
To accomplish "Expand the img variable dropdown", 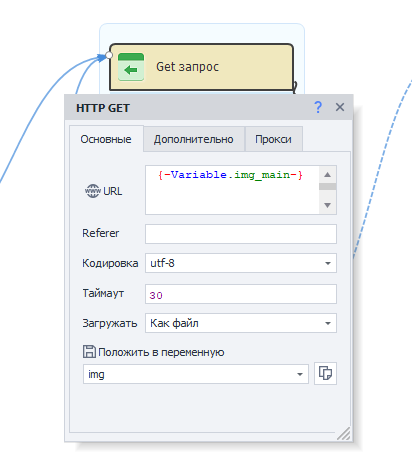I will tap(300, 374).
